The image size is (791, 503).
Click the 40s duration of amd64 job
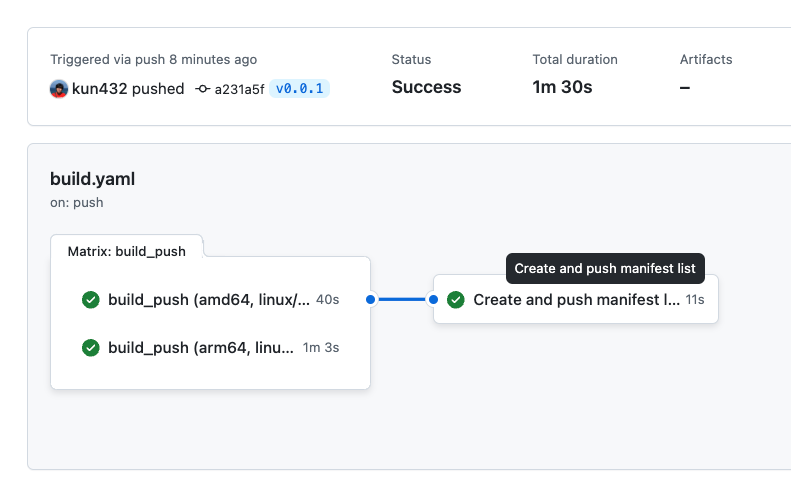327,300
